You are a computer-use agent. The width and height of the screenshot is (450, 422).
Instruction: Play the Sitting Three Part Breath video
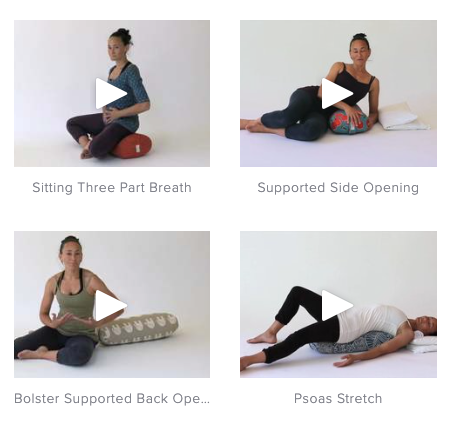(x=111, y=94)
